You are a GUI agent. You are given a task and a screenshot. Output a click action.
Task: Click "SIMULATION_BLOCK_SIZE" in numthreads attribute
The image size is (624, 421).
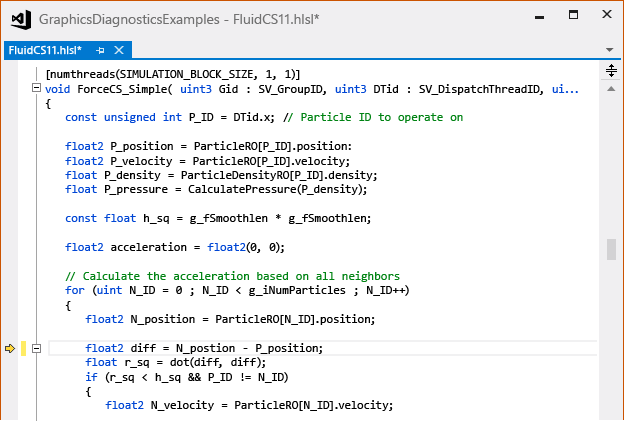tap(186, 74)
